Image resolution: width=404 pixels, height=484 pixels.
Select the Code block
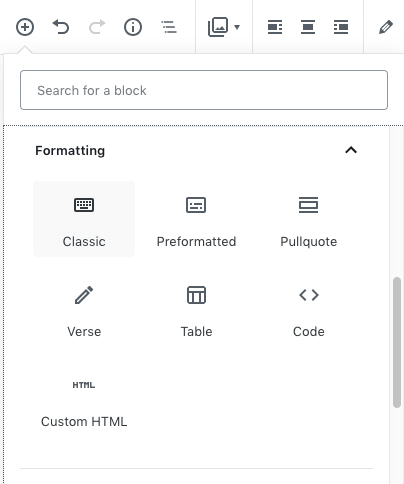[x=309, y=309]
